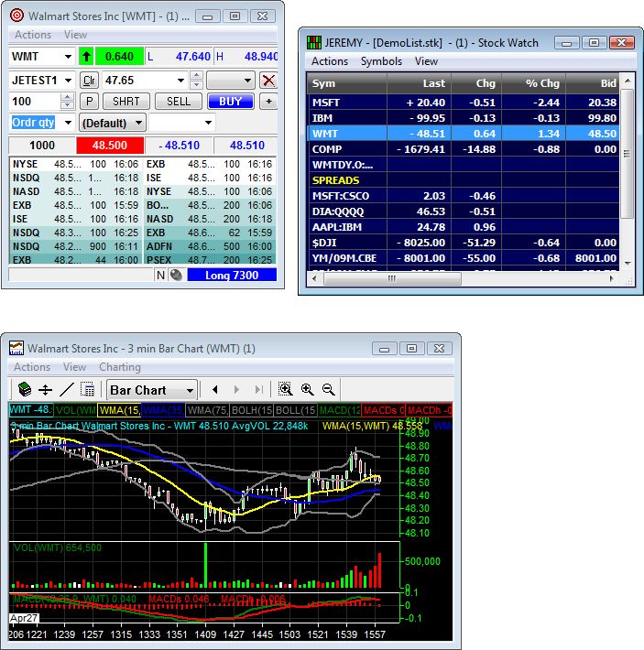Open the Ordr qty dropdown
This screenshot has height=650, width=644.
(x=68, y=123)
